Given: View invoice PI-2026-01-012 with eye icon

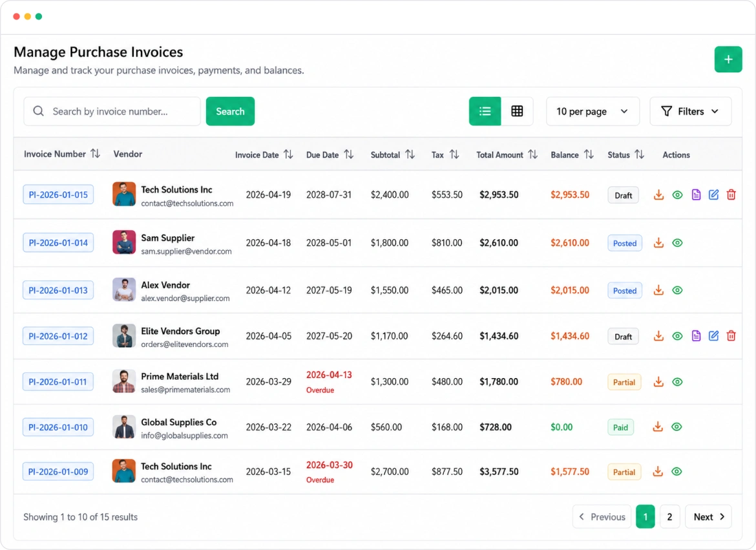Looking at the screenshot, I should coord(677,336).
